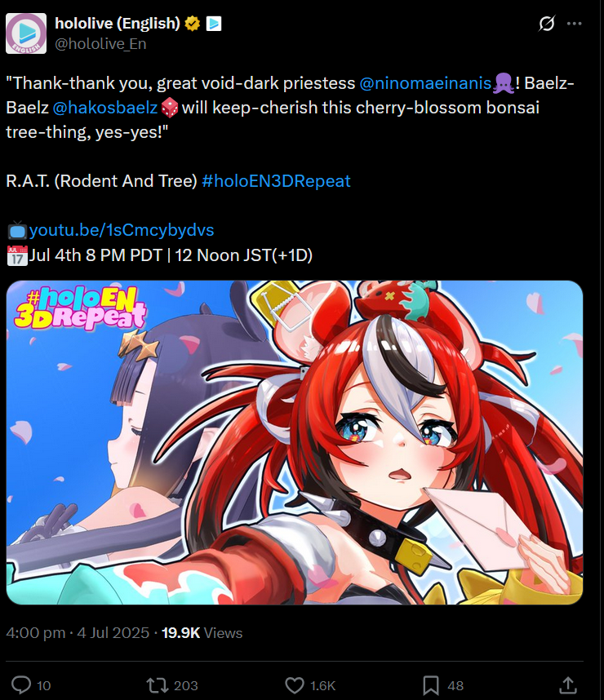Open the holoEN 3D Repeat artwork image

coord(295,442)
